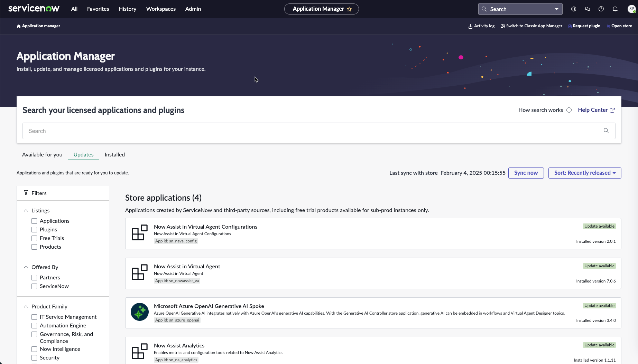The height and width of the screenshot is (364, 638).
Task: Open Now Assist in Virtual Agent Configurations title
Action: tap(205, 227)
